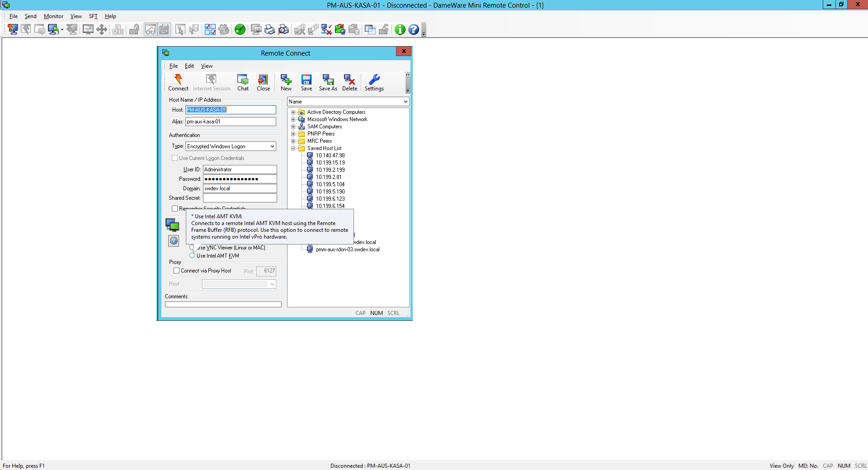
Task: Click the View Only status bar indicator
Action: (x=782, y=466)
